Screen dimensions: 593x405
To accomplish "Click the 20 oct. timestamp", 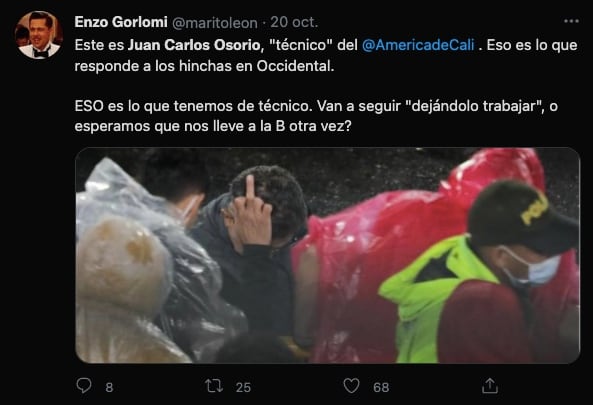I will point(294,22).
